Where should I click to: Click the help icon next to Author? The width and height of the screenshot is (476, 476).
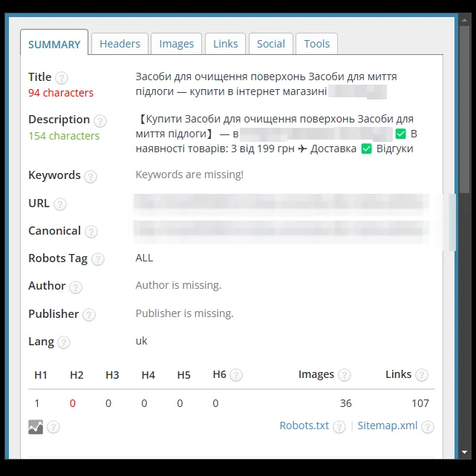pyautogui.click(x=76, y=287)
